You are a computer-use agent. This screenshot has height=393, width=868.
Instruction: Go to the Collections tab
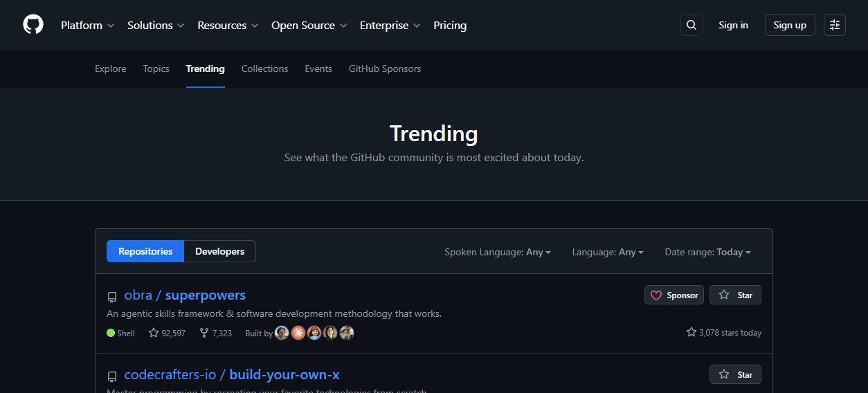(264, 68)
